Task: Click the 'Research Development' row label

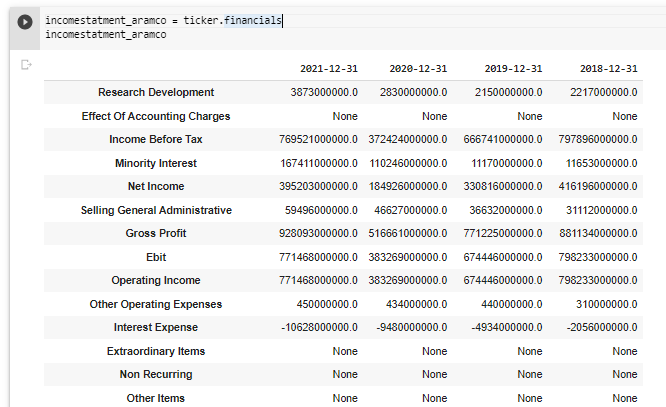Action: [156, 92]
